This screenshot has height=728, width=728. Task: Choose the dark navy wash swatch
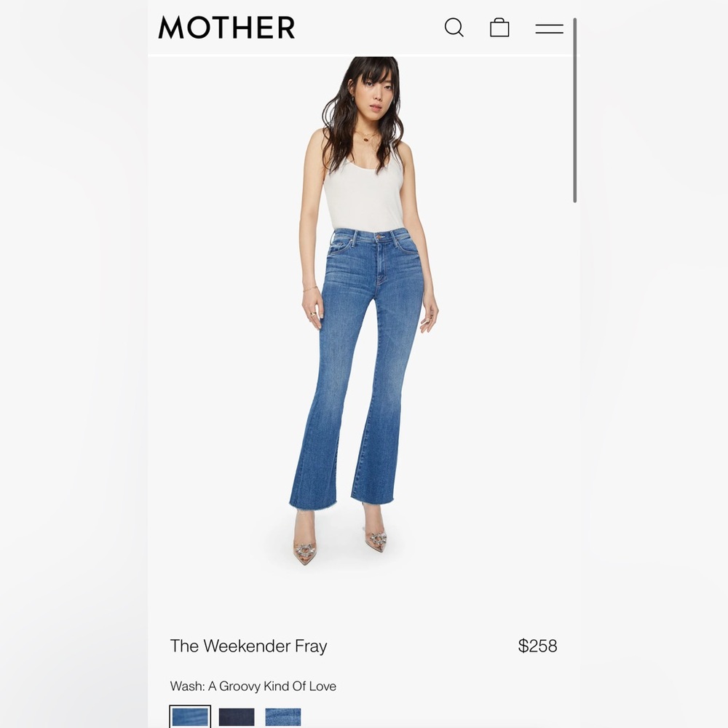[x=237, y=717]
